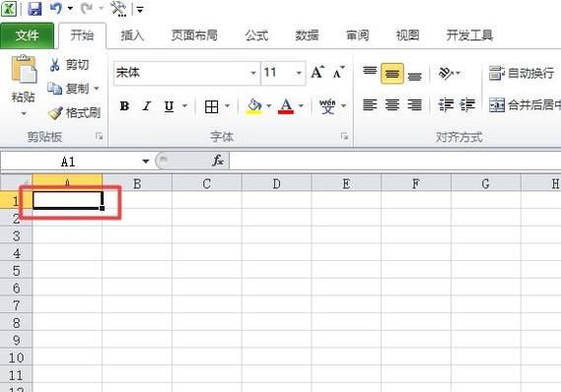Align text right icon

pyautogui.click(x=414, y=105)
